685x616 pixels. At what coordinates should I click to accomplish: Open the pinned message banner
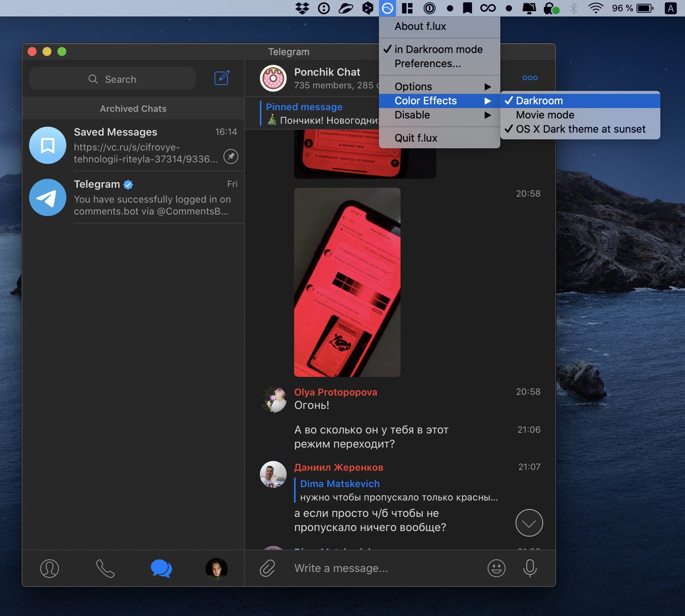coord(319,113)
